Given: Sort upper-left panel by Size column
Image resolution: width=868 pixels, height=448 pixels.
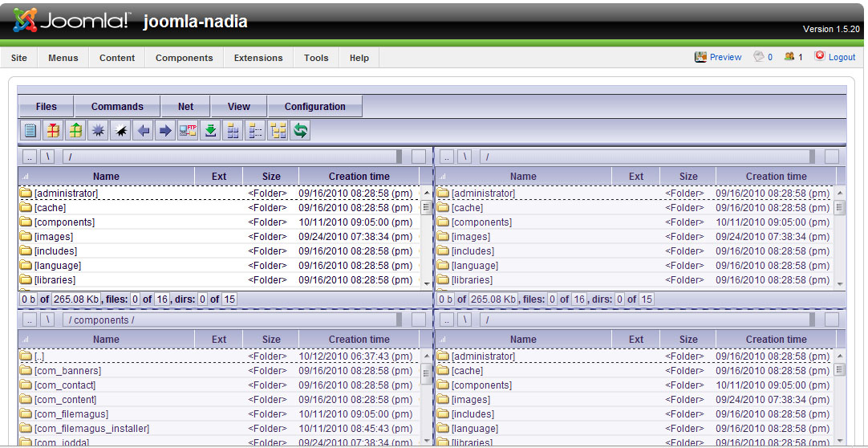Looking at the screenshot, I should 271,177.
